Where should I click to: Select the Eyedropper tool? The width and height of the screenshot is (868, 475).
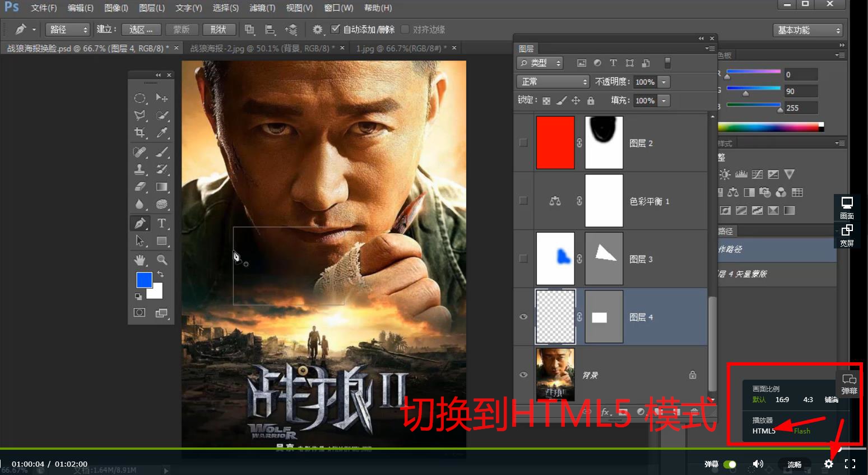(162, 133)
